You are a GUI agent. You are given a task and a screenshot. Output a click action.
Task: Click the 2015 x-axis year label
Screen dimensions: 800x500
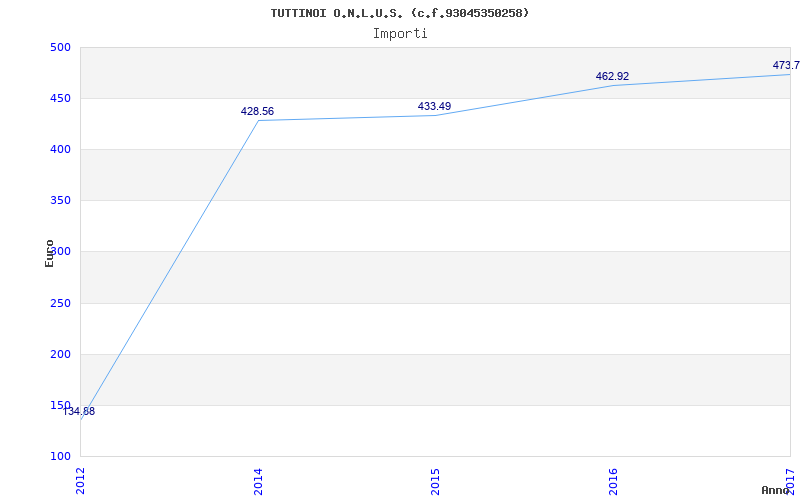pos(435,479)
